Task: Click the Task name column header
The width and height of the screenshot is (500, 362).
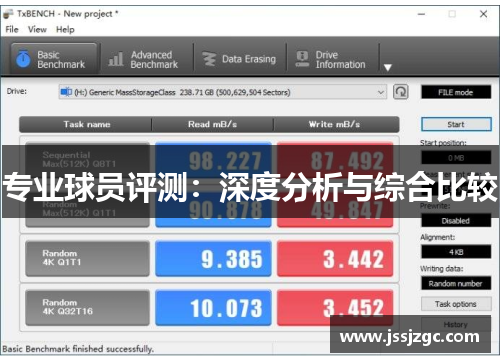Action: [x=86, y=124]
